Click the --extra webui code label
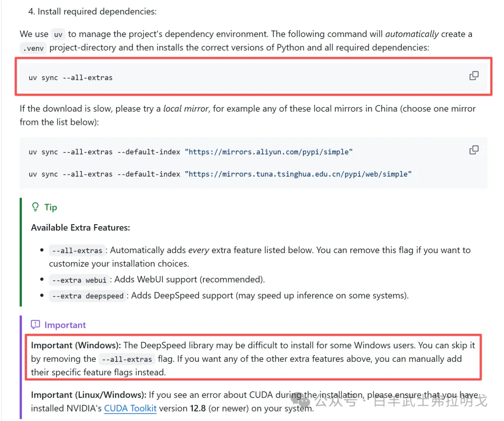 (x=79, y=280)
